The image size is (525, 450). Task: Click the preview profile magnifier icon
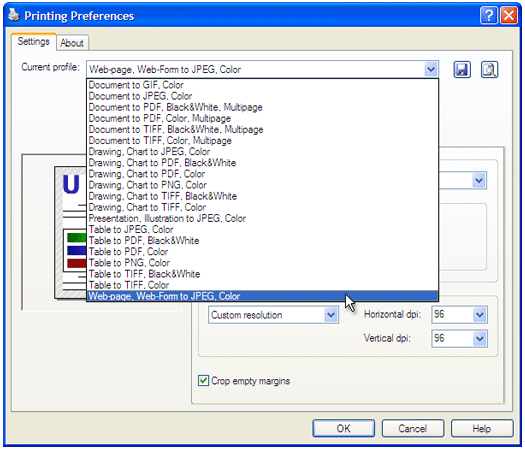tap(489, 70)
